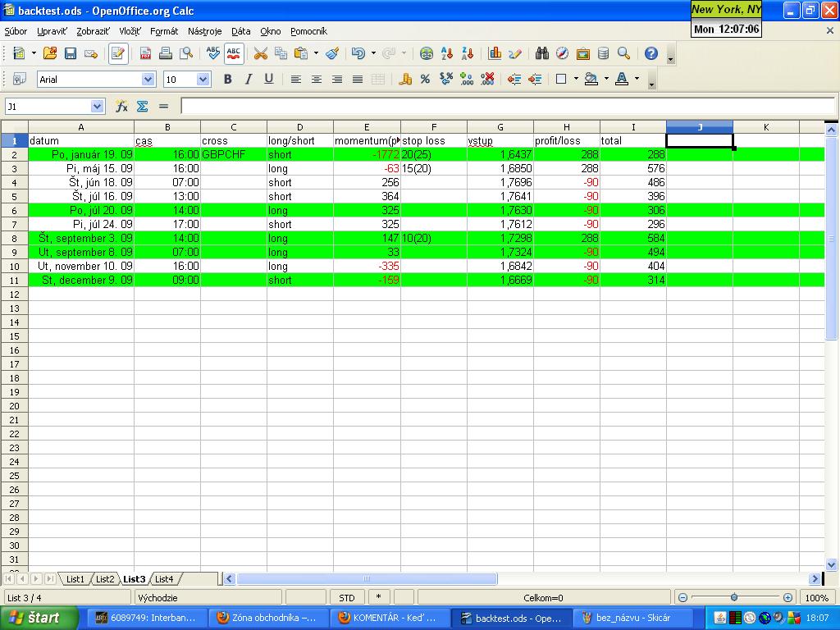840x630 pixels.
Task: Open the font name dropdown
Action: pos(148,79)
